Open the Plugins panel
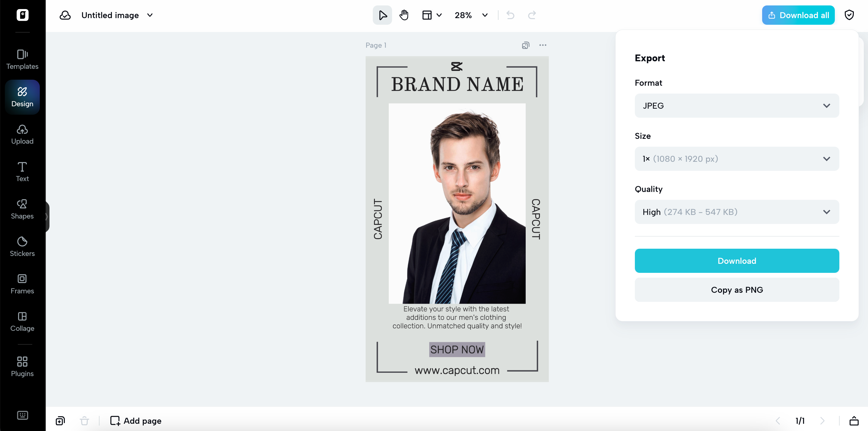The image size is (868, 431). pos(22,367)
